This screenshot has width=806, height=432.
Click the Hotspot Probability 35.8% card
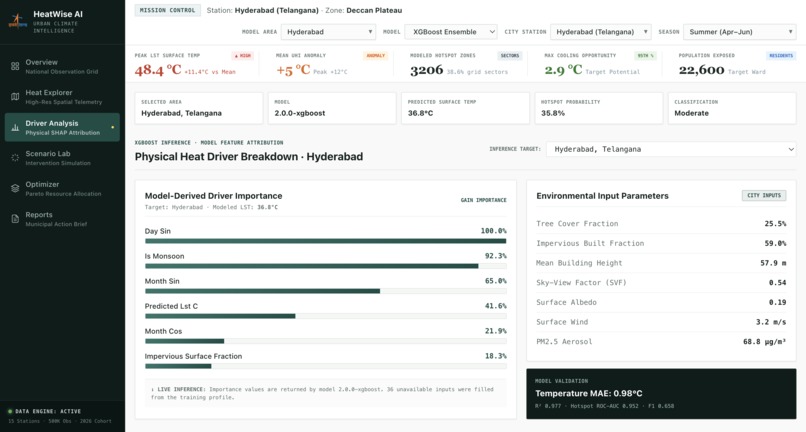click(x=598, y=108)
